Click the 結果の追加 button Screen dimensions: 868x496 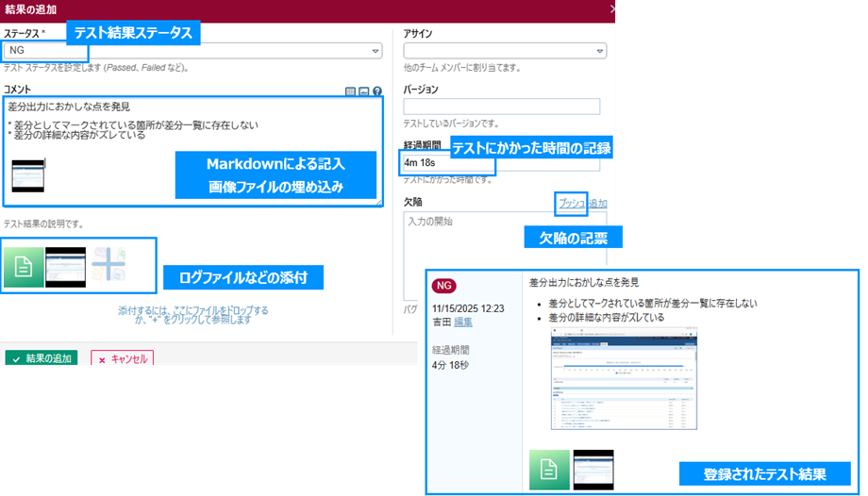42,358
